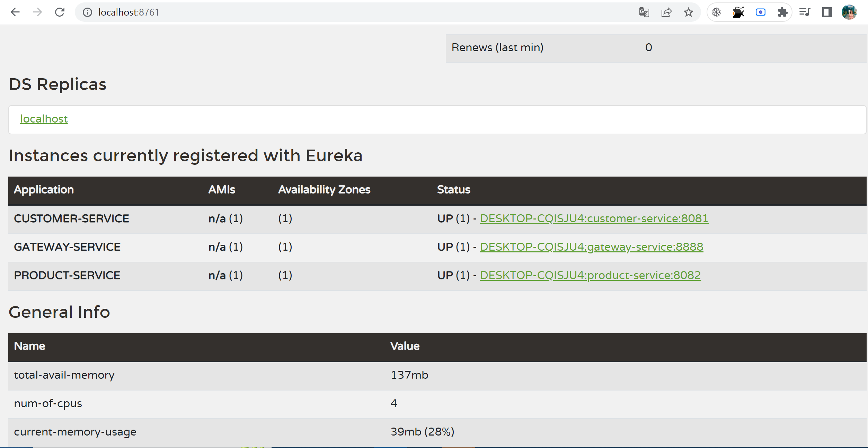Screen dimensions: 868x448
Task: Open the product-service:8082 instance link
Action: [x=590, y=275]
